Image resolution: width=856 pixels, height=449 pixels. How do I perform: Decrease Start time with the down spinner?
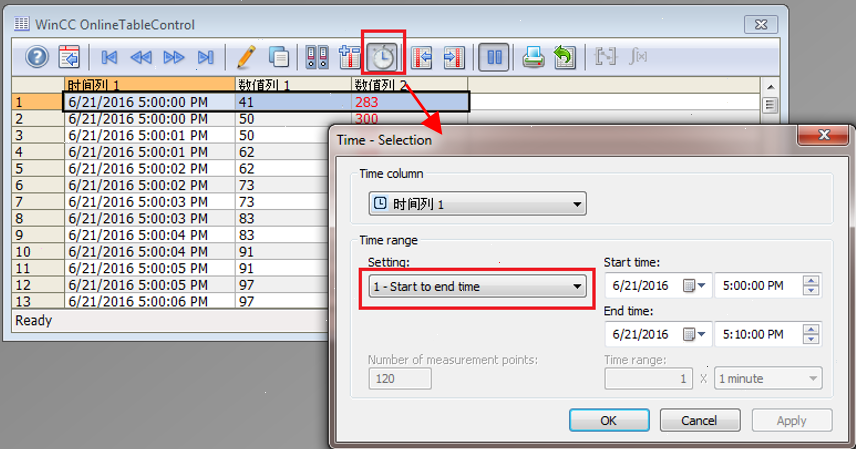811,291
